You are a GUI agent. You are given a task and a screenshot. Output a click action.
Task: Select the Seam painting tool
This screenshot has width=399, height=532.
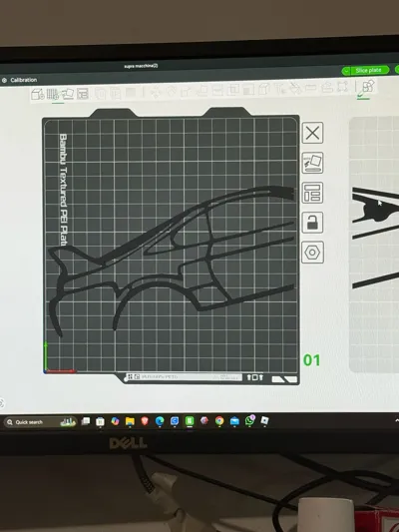click(263, 90)
